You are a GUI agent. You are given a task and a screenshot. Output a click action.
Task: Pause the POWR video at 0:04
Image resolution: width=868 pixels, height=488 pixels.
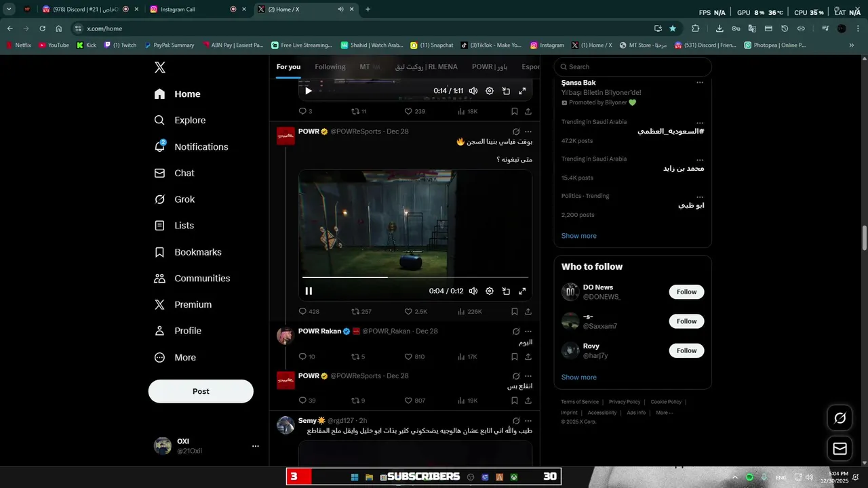(x=309, y=291)
